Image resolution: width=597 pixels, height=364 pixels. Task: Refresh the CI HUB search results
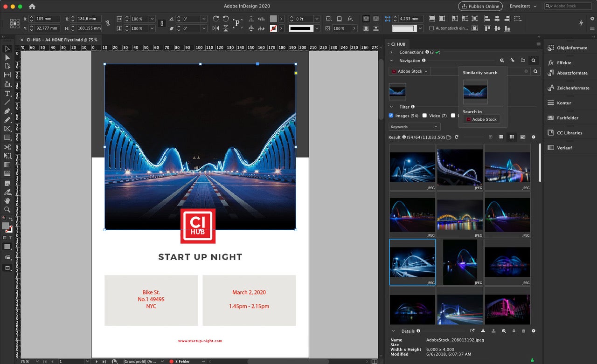456,137
